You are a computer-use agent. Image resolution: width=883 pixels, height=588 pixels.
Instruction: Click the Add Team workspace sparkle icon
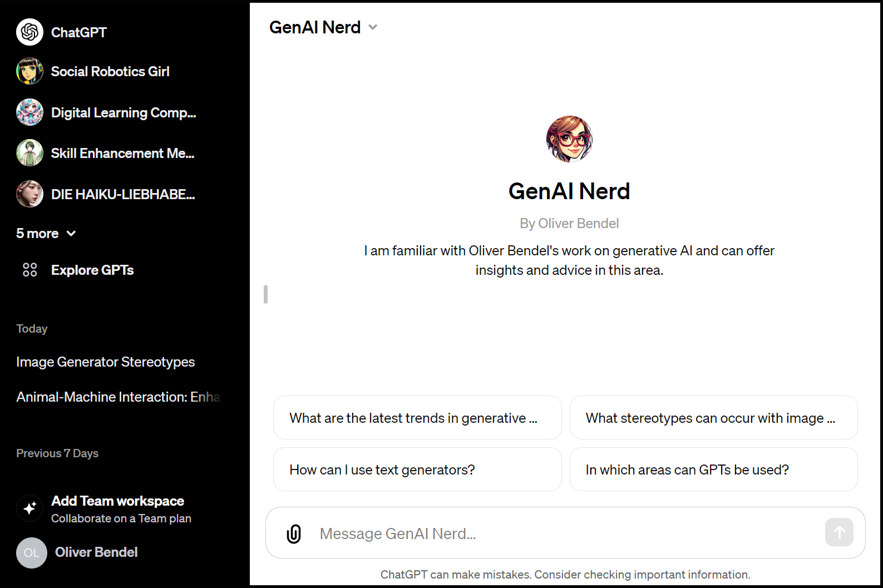29,508
